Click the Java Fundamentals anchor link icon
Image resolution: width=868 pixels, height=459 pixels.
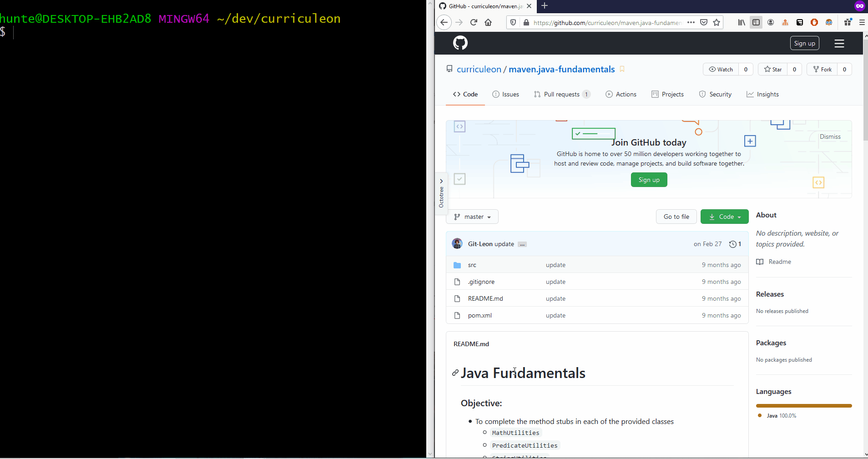[455, 373]
